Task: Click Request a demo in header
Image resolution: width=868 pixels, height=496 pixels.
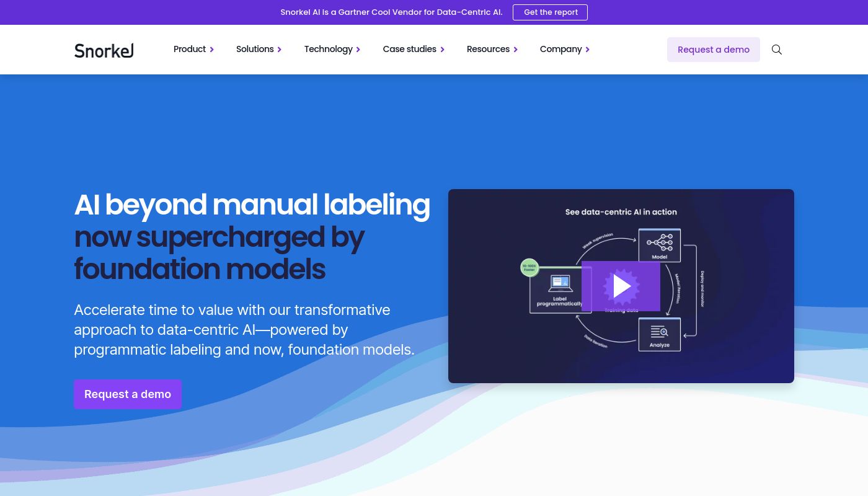Action: 714,50
